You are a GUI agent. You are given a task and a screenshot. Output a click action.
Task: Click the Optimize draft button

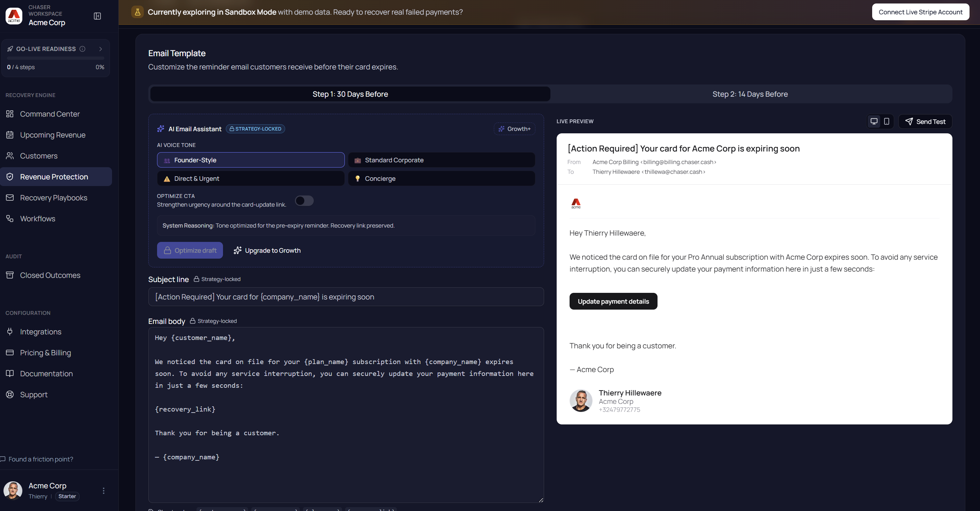click(x=190, y=250)
